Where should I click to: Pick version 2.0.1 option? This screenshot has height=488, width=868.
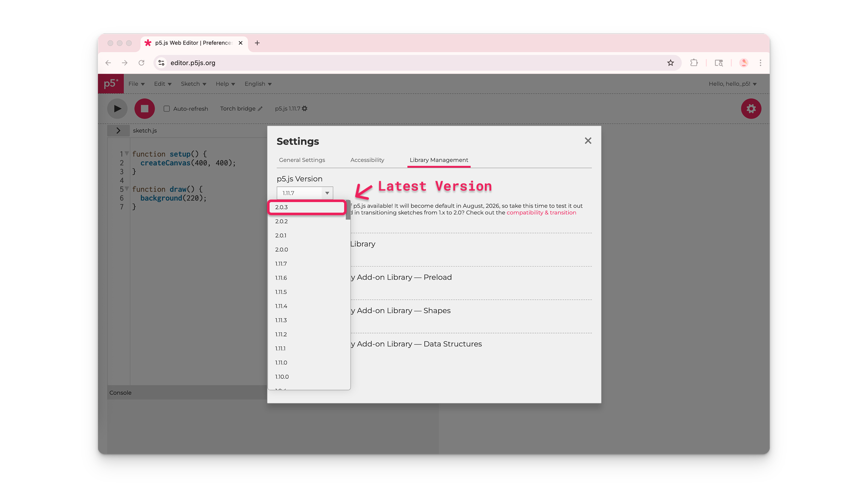(x=307, y=236)
